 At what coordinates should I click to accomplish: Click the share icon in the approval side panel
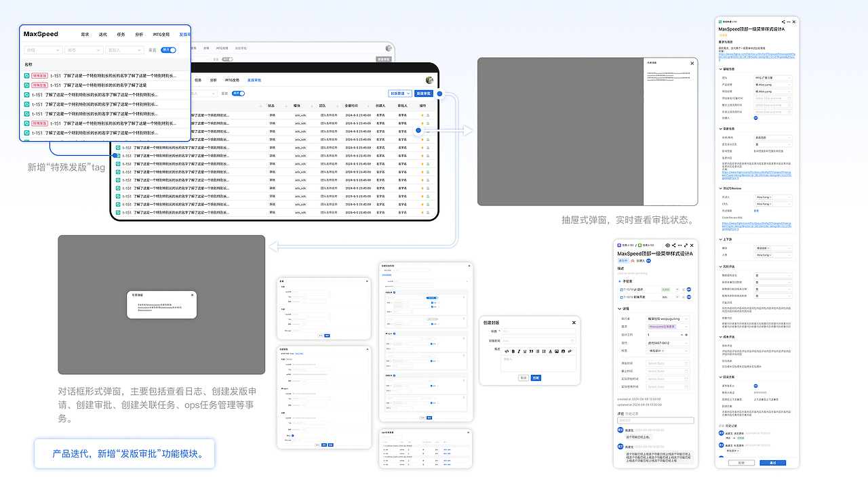(x=783, y=22)
